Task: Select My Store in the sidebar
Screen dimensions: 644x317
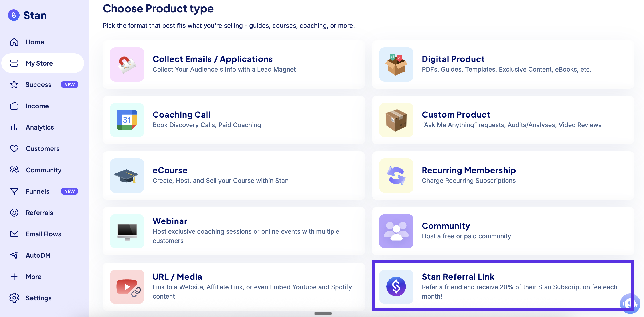Action: click(x=43, y=63)
